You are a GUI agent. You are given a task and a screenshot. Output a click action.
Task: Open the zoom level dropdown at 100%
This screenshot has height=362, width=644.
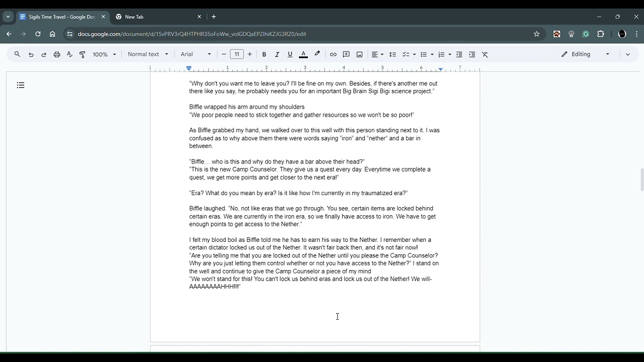pyautogui.click(x=104, y=54)
